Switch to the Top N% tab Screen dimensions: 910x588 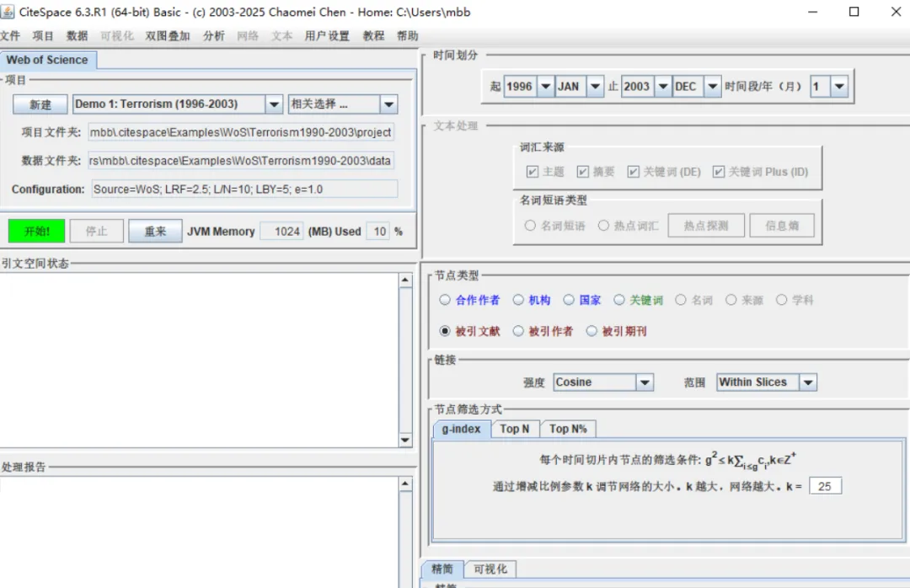pos(568,429)
